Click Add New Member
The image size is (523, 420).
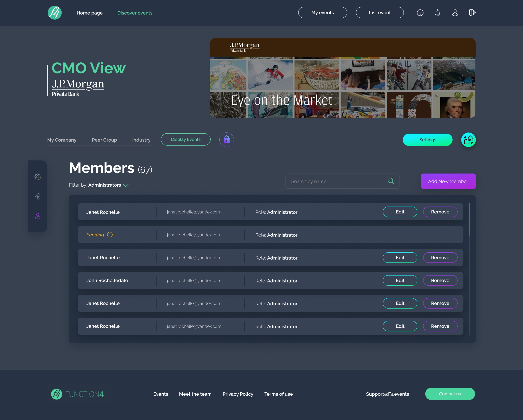[448, 181]
